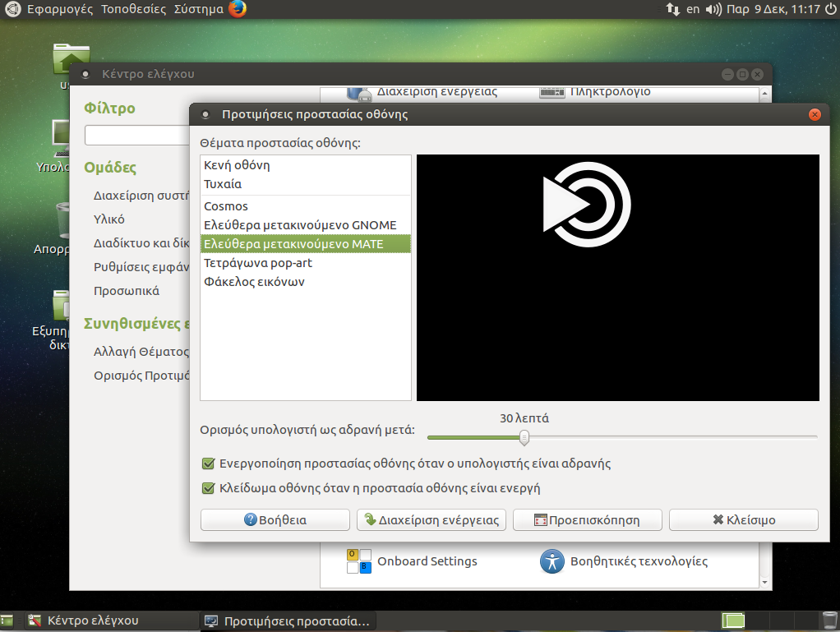This screenshot has height=632, width=840.
Task: Open the power/session menu icon
Action: [x=829, y=10]
